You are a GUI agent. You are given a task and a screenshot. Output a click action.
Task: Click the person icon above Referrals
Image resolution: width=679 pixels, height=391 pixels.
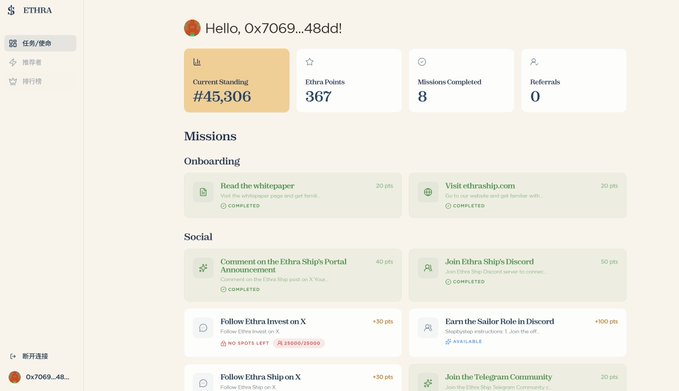tap(534, 62)
